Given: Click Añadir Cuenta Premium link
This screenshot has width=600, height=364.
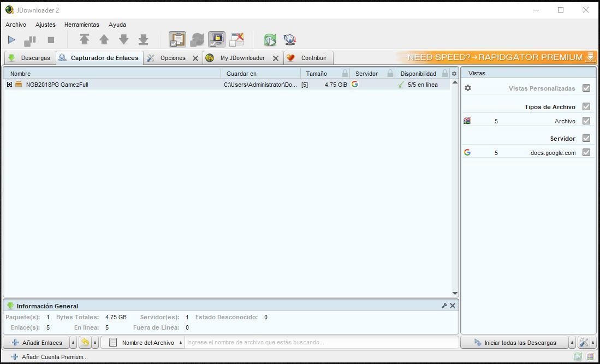Looking at the screenshot, I should coord(50,357).
